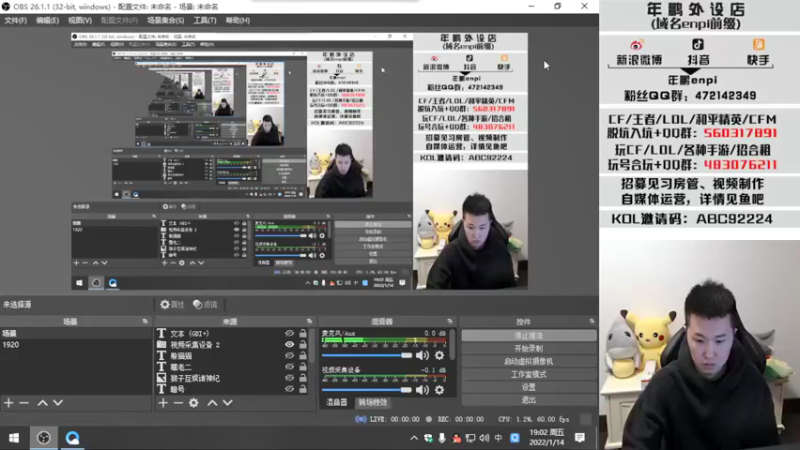The height and width of the screenshot is (450, 800).
Task: Open the source 属性 button above the docks
Action: [x=172, y=305]
